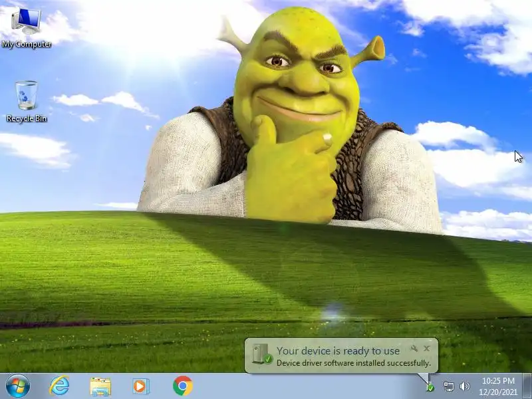Image resolution: width=532 pixels, height=399 pixels.
Task: Click the device icon inside the notification balloon
Action: coord(262,354)
